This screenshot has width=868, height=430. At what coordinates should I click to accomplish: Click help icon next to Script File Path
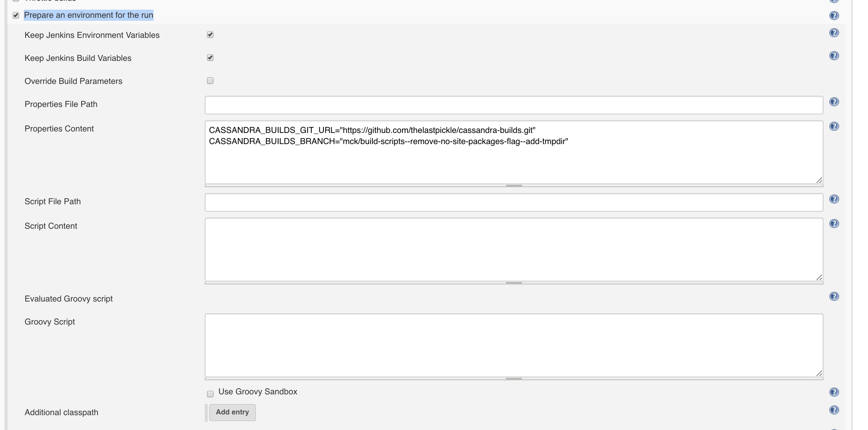(834, 199)
